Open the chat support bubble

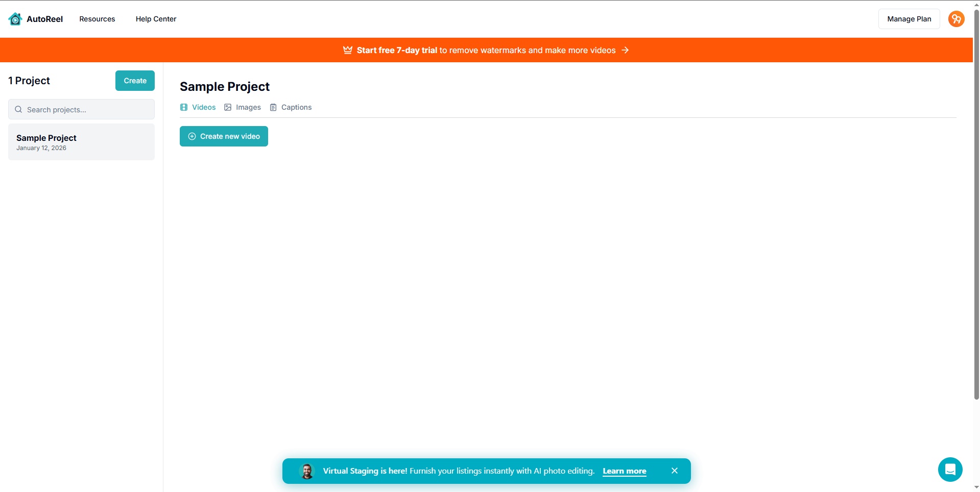950,469
